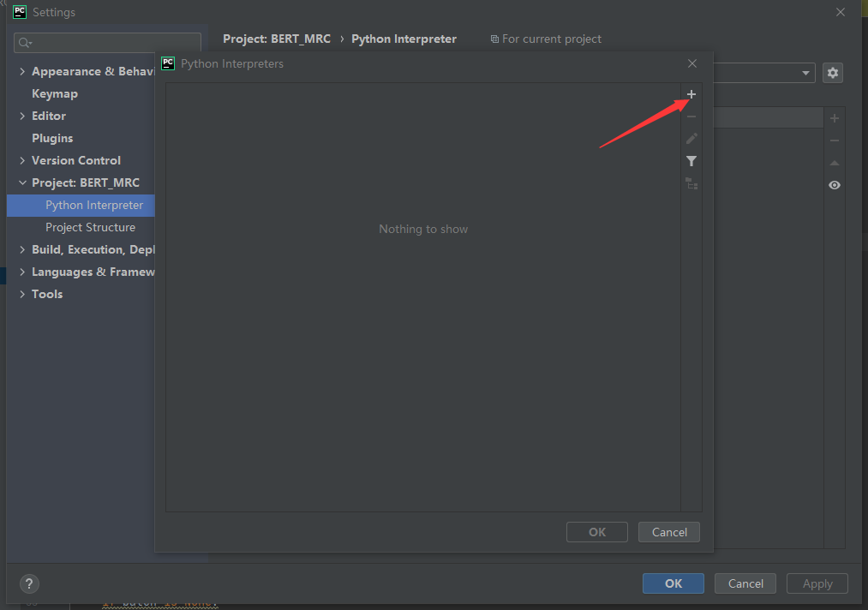Image resolution: width=868 pixels, height=610 pixels.
Task: Select Keymap in settings tree
Action: point(55,94)
